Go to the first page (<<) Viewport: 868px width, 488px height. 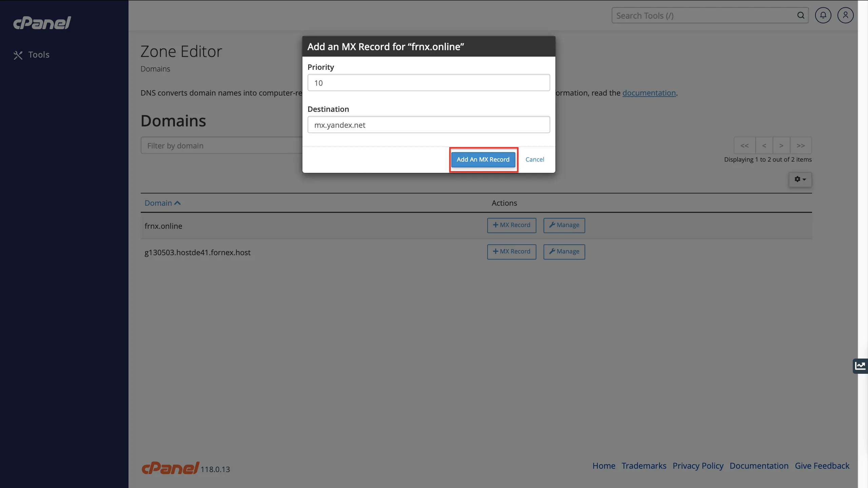click(x=744, y=146)
